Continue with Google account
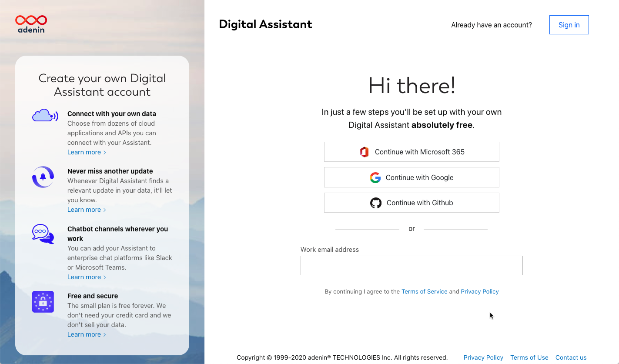 pyautogui.click(x=412, y=177)
